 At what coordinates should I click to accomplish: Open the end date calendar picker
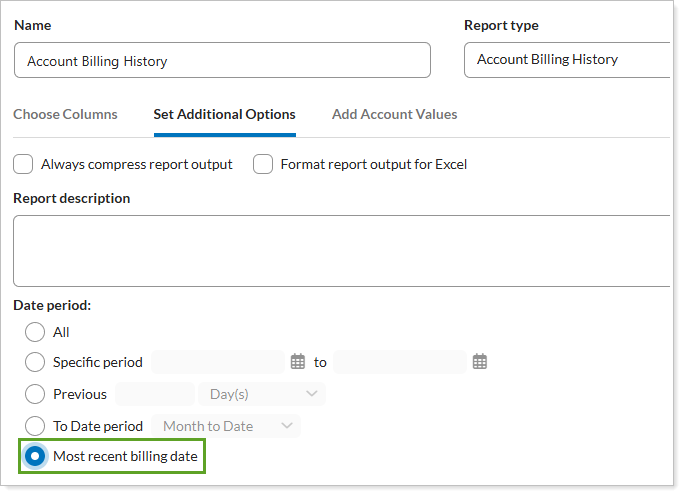479,362
